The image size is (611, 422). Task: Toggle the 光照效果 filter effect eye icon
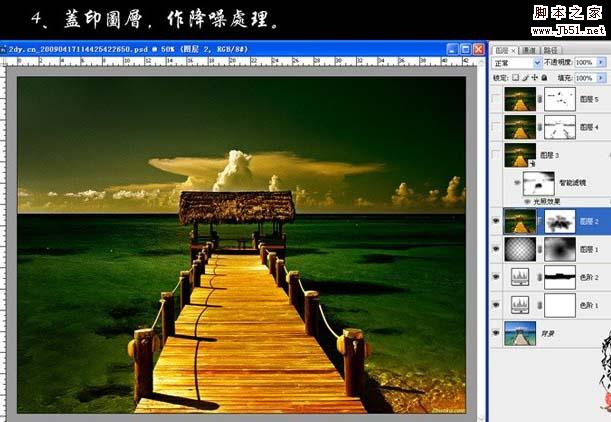(x=528, y=201)
